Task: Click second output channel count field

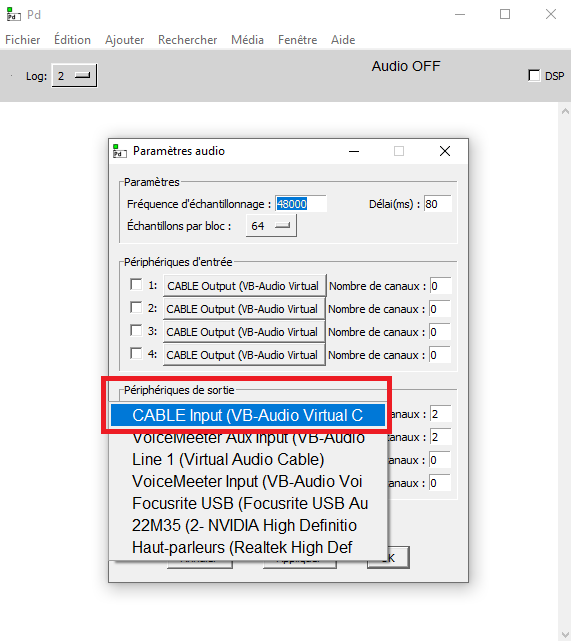Action: pos(441,437)
